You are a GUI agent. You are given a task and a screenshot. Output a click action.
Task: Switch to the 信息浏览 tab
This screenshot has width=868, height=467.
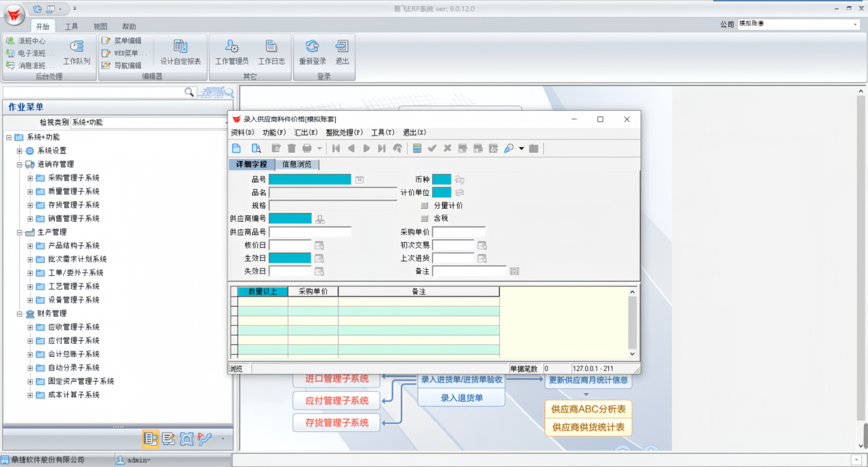coord(296,164)
